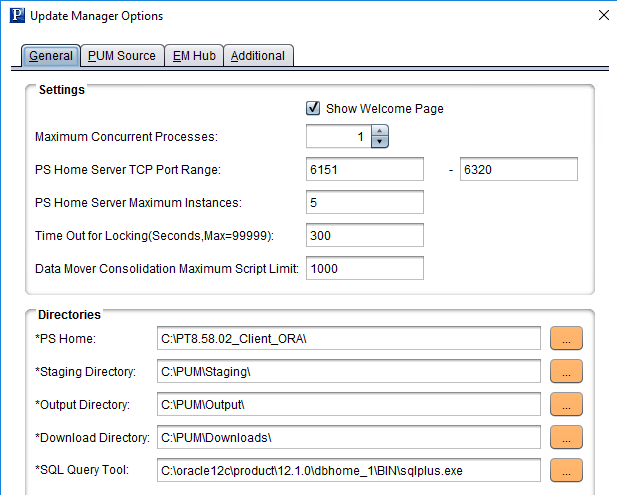This screenshot has height=495, width=617.
Task: Click the Time Out for Locking label
Action: point(154,236)
